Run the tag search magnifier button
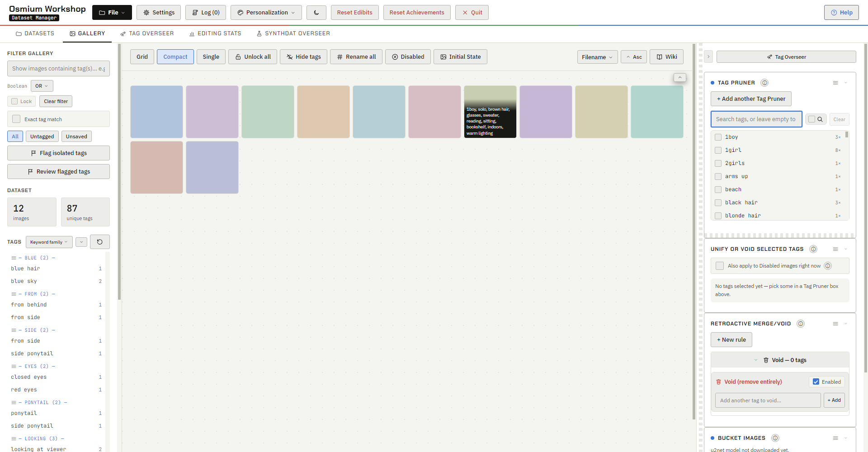 tap(816, 119)
